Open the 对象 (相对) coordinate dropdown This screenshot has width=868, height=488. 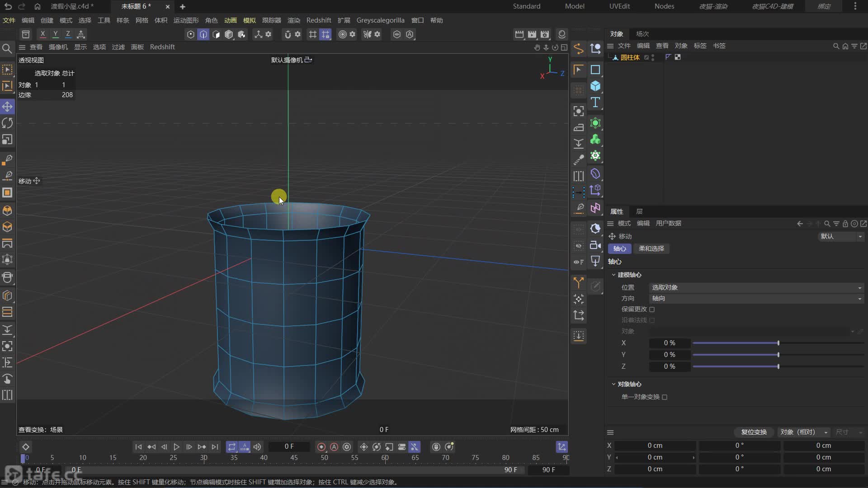804,432
